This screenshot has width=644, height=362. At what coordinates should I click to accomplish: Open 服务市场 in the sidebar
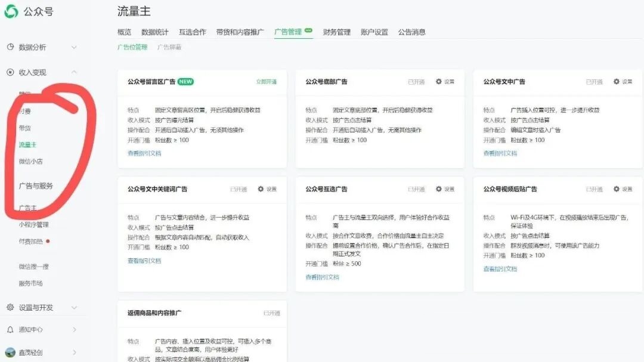click(30, 283)
